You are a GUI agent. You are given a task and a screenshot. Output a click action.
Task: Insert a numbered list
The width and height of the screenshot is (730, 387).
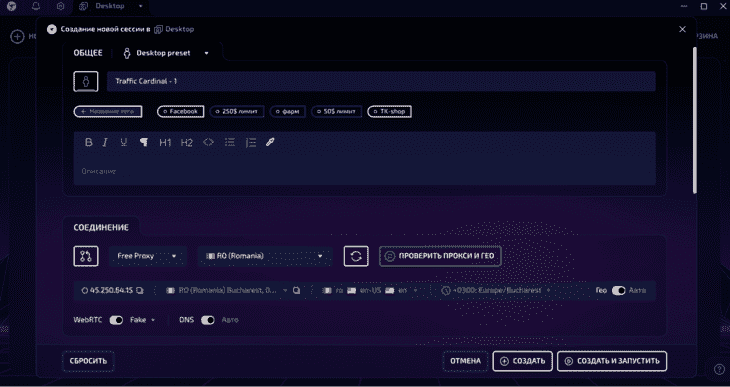point(251,143)
